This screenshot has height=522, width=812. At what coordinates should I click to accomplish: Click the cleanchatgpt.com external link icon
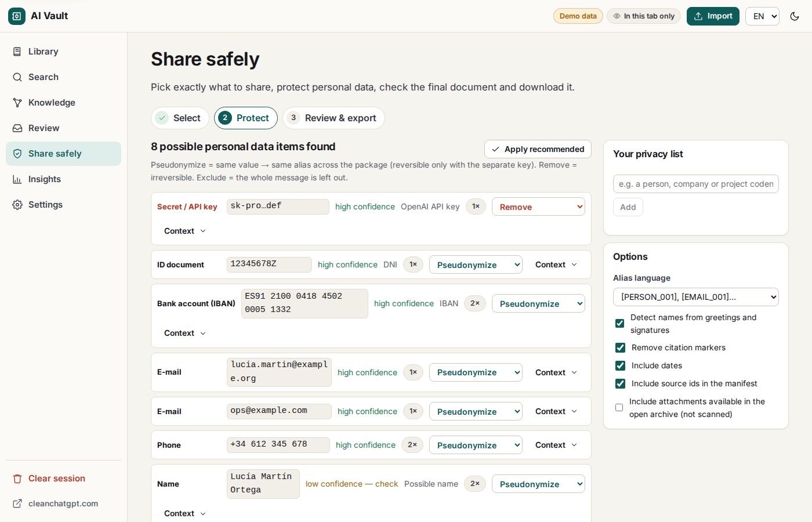[x=17, y=503]
